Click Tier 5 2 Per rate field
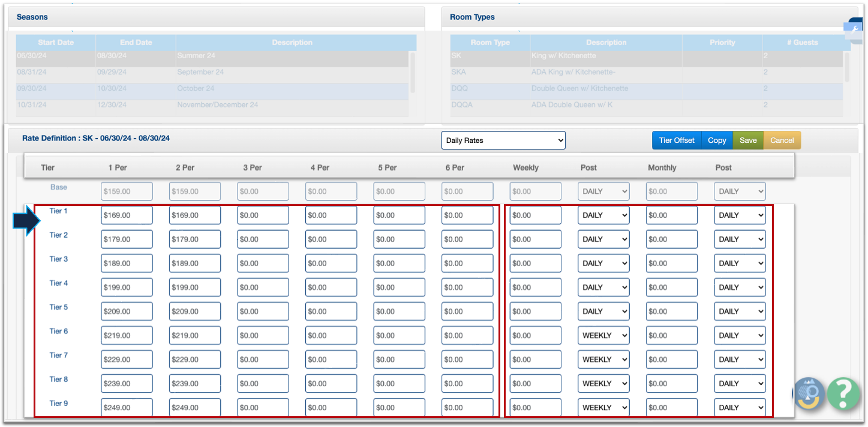 (195, 312)
